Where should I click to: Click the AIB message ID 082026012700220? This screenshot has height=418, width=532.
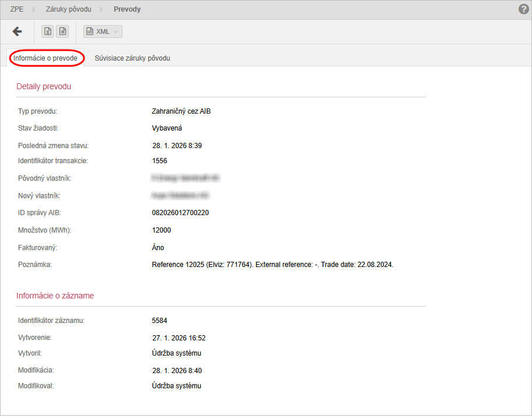(180, 213)
